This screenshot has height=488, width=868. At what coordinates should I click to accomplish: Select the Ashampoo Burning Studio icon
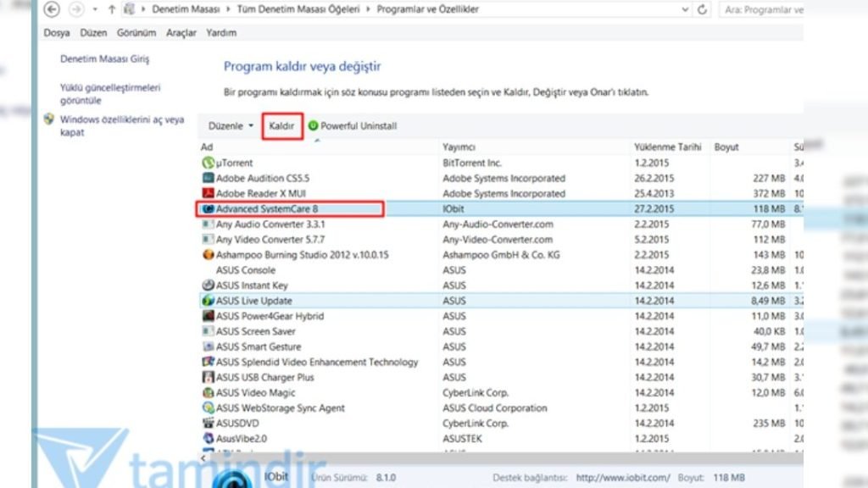208,254
